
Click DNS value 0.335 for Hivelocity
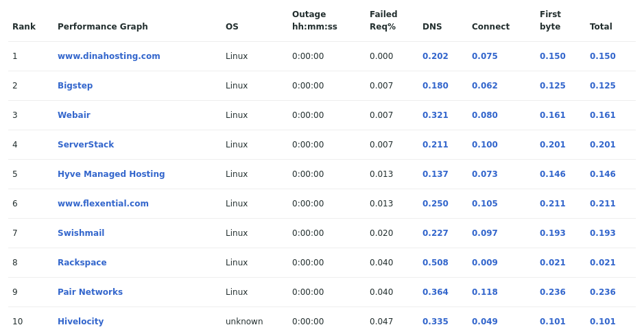436,322
